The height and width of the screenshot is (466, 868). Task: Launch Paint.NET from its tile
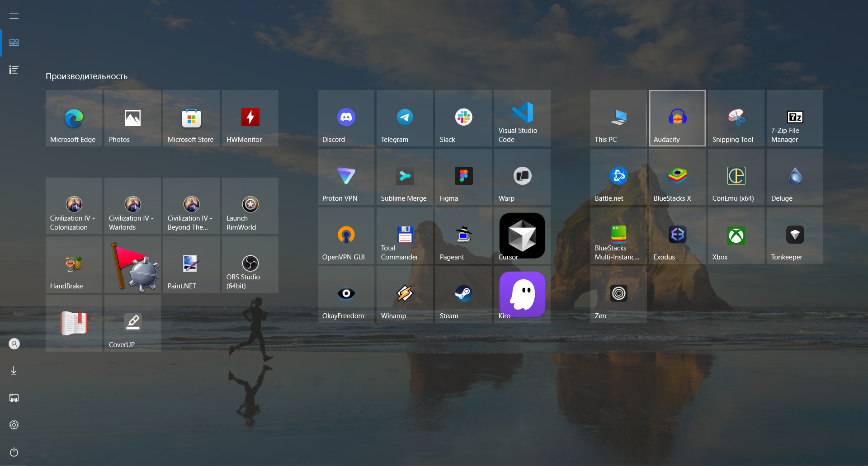pos(191,264)
